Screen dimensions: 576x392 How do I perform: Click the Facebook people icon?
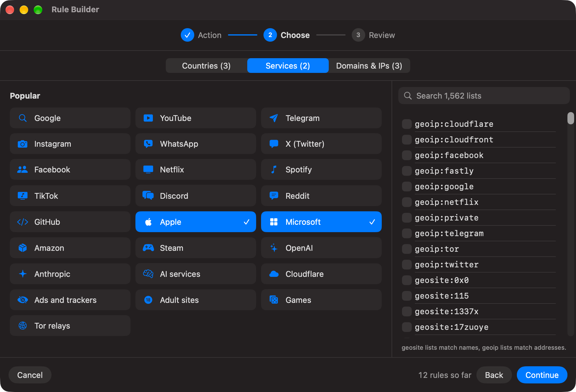[23, 170]
